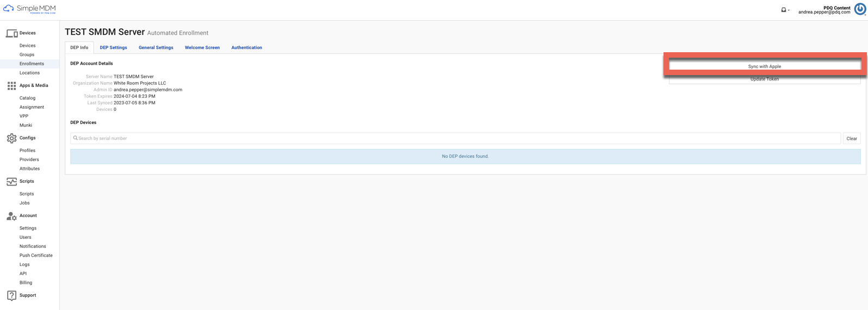This screenshot has width=868, height=310.
Task: Open Devices sub-item in sidebar
Action: click(x=28, y=46)
